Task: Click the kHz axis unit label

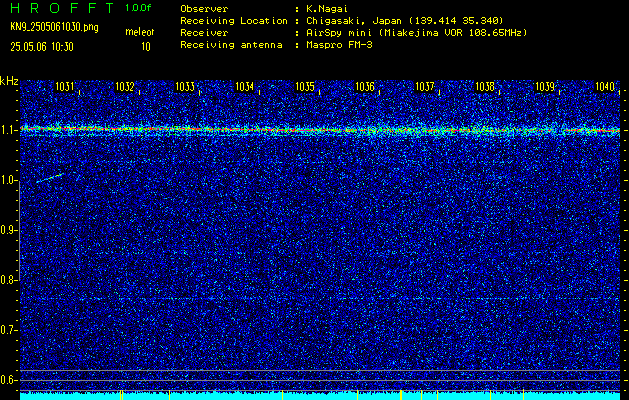Action: tap(9, 81)
